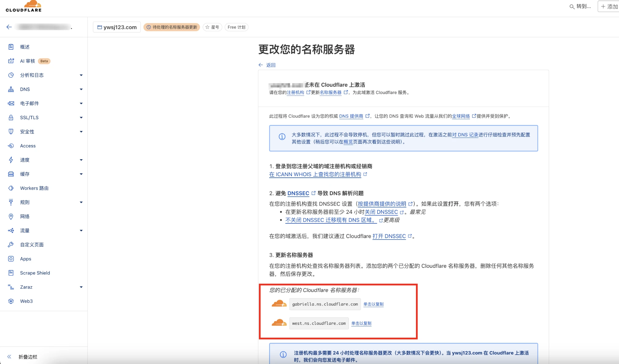Expand the 流量 submenu arrow
This screenshot has height=364, width=619.
coord(81,230)
